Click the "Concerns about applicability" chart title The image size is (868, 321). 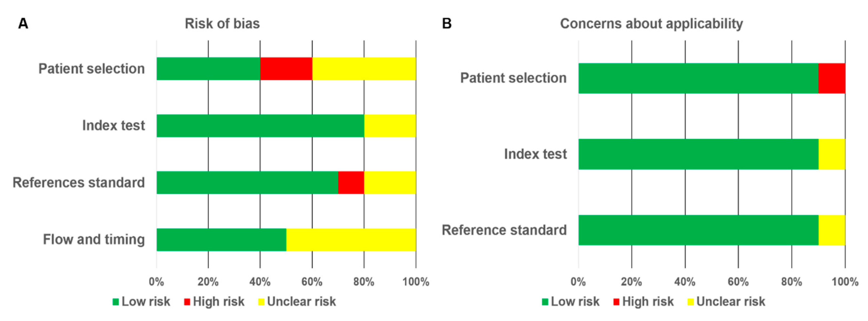[651, 24]
